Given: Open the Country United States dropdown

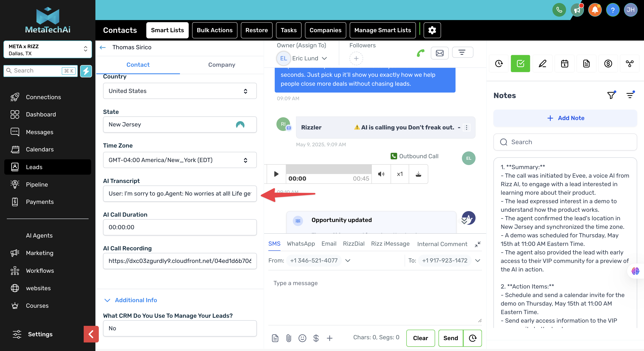Looking at the screenshot, I should coord(180,91).
